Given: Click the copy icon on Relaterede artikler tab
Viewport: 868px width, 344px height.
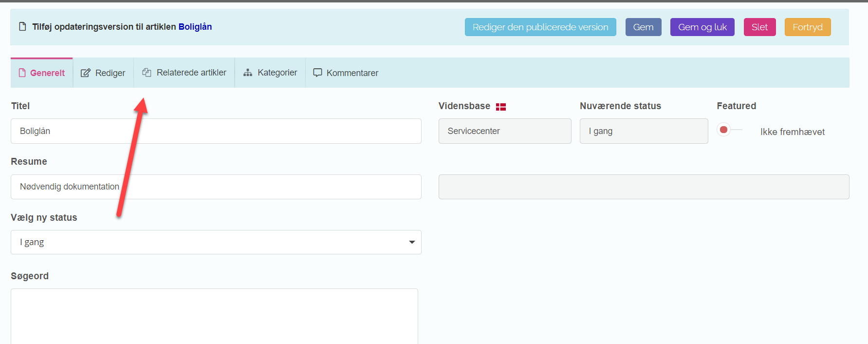Looking at the screenshot, I should point(147,73).
